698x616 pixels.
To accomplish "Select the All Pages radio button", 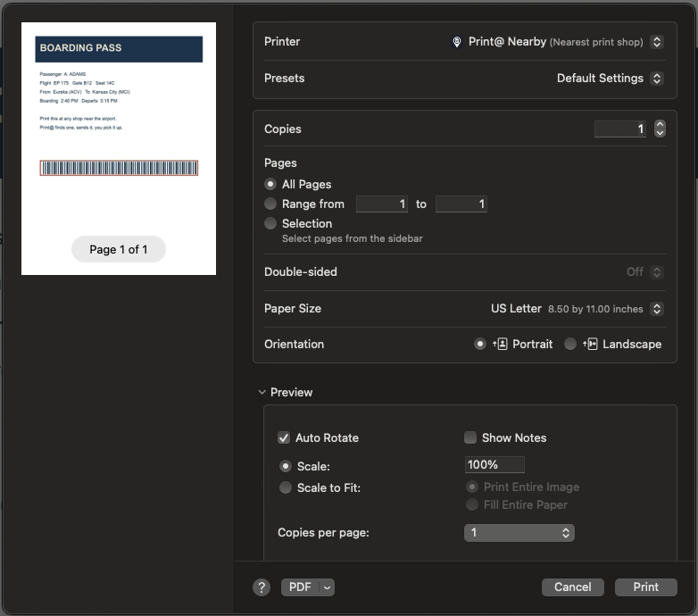I will pyautogui.click(x=270, y=184).
